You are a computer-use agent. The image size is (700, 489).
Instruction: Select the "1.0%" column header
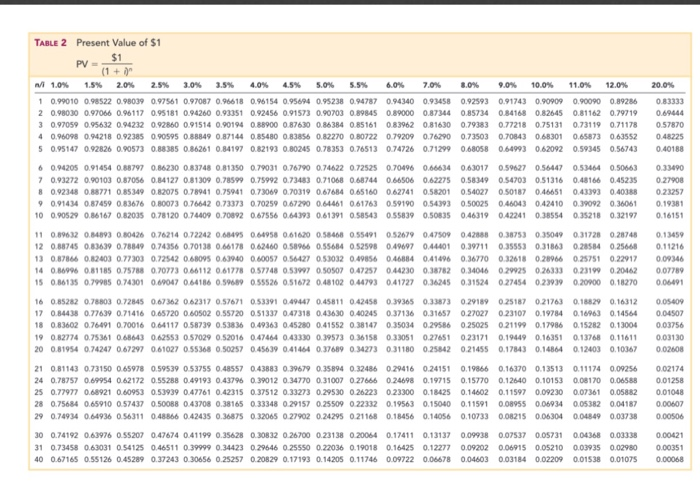(x=59, y=85)
